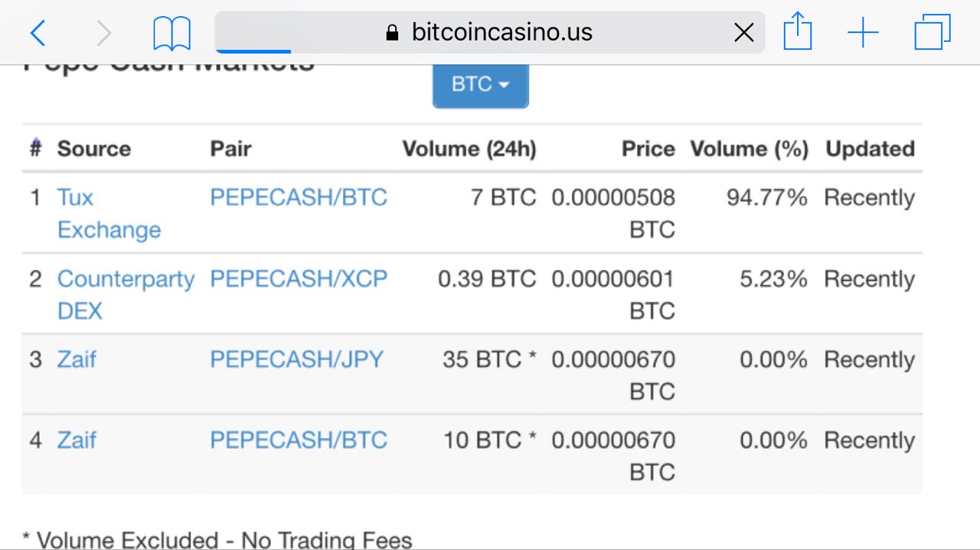Open the PEPECASH/JPY pair link
The height and width of the screenshot is (550, 980).
pyautogui.click(x=297, y=359)
